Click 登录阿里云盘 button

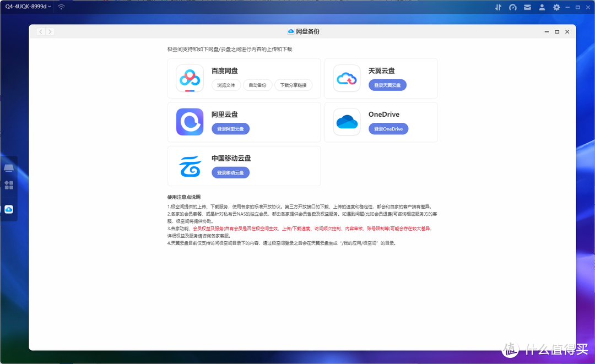(x=230, y=128)
